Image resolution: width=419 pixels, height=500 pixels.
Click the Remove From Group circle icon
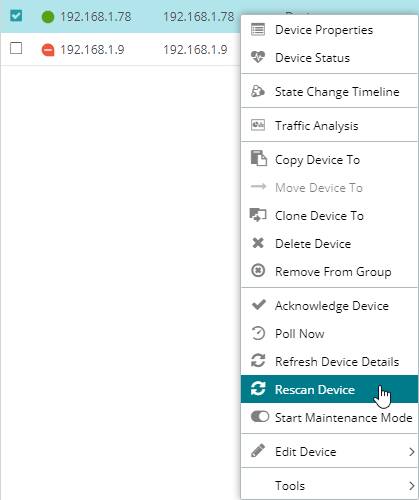tap(258, 271)
